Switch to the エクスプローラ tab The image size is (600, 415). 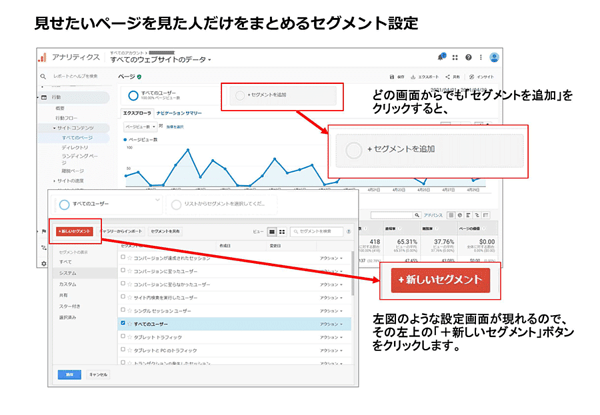tap(137, 113)
